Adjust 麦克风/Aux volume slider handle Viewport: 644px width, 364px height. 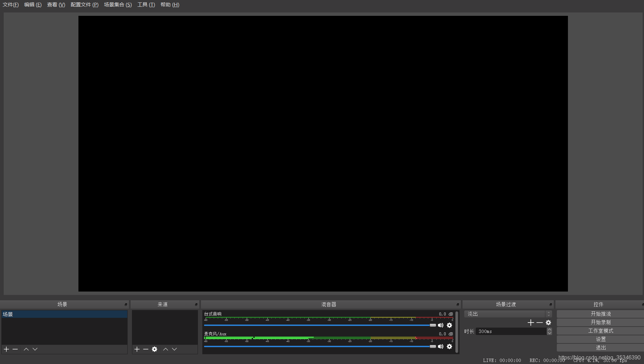[x=433, y=346]
